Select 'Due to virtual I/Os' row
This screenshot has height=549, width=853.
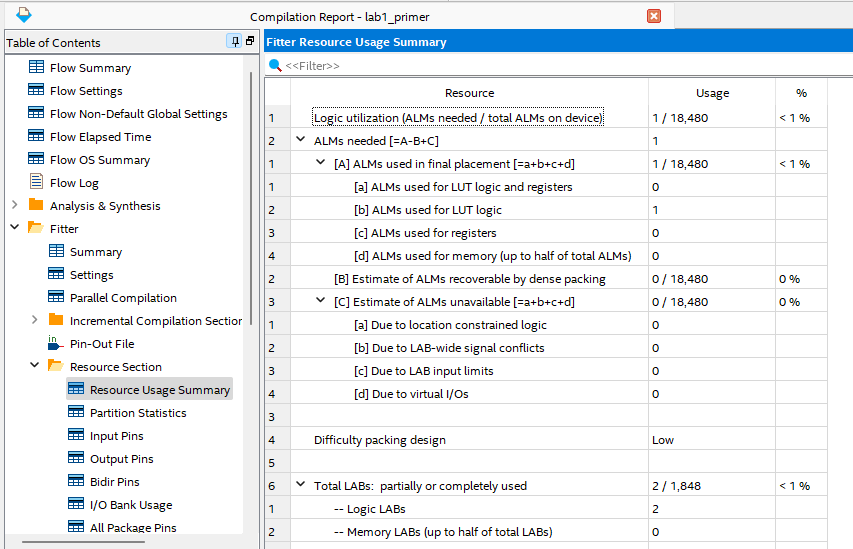pyautogui.click(x=411, y=394)
